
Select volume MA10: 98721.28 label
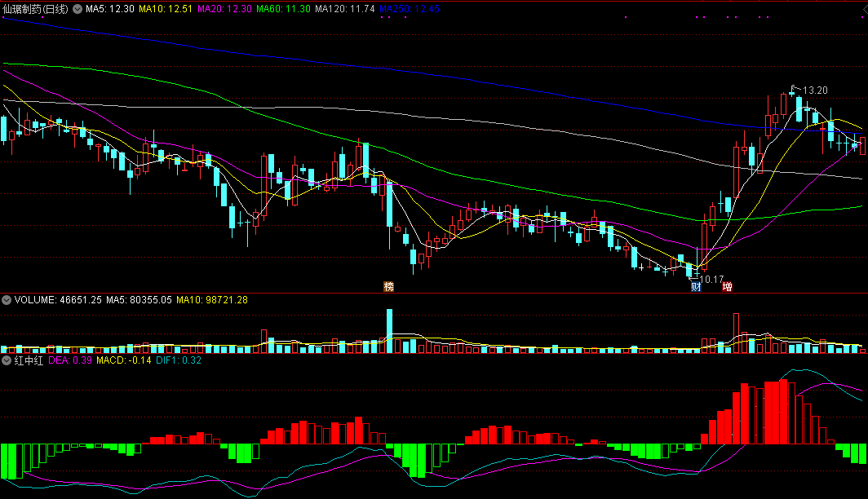point(212,300)
